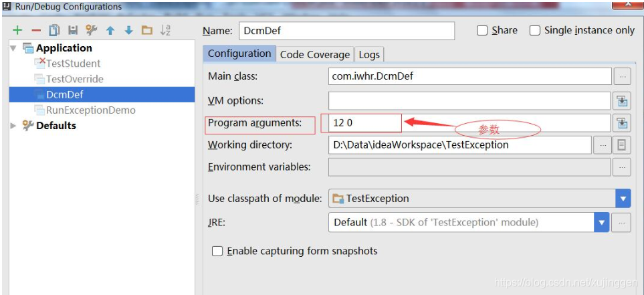Click the Working directory path field

(460, 145)
